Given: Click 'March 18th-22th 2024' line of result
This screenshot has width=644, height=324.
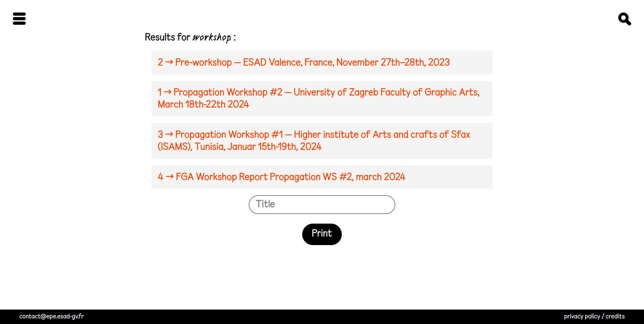Looking at the screenshot, I should click(x=203, y=104).
